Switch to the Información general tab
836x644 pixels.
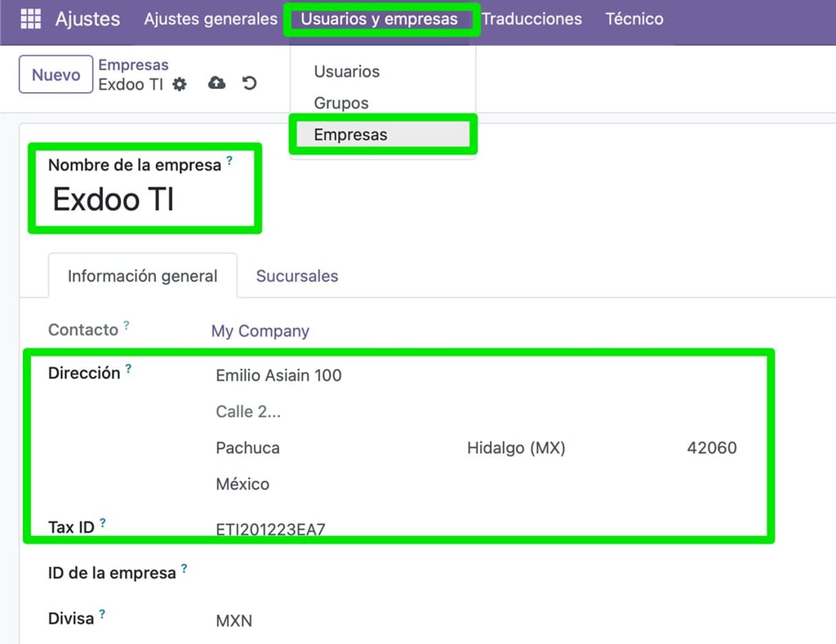142,276
